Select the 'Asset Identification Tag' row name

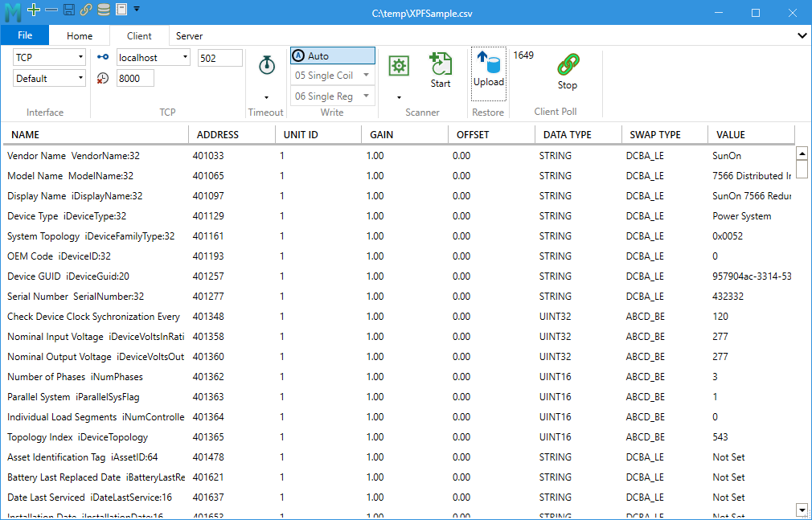(83, 457)
